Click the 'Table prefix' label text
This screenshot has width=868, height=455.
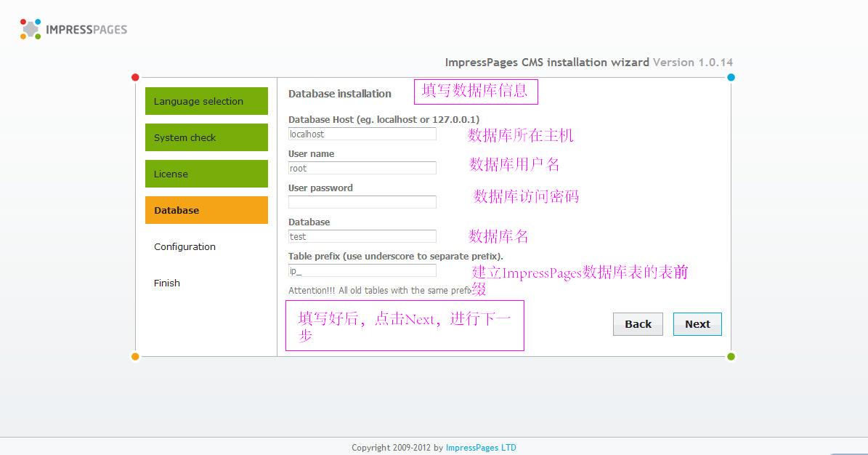[396, 256]
